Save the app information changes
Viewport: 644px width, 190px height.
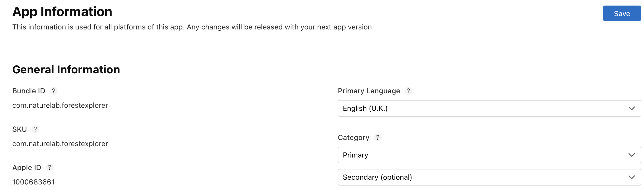[x=622, y=13]
